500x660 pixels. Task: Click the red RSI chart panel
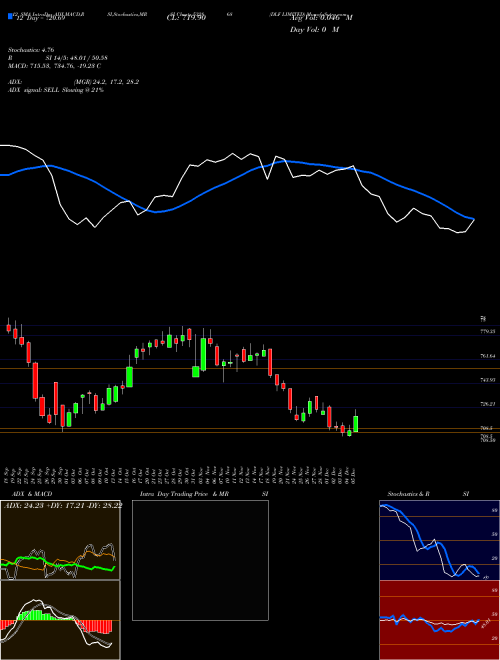pyautogui.click(x=439, y=620)
